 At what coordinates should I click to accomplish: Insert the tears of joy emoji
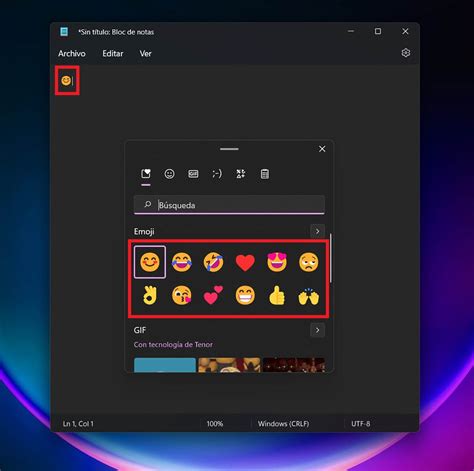click(x=182, y=262)
